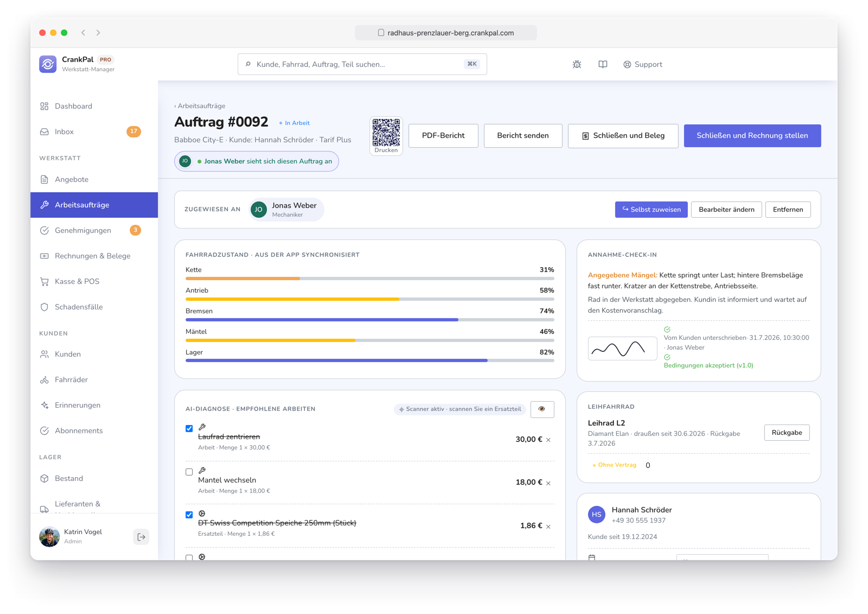Open the documentation book icon
This screenshot has height=614, width=868.
click(603, 64)
